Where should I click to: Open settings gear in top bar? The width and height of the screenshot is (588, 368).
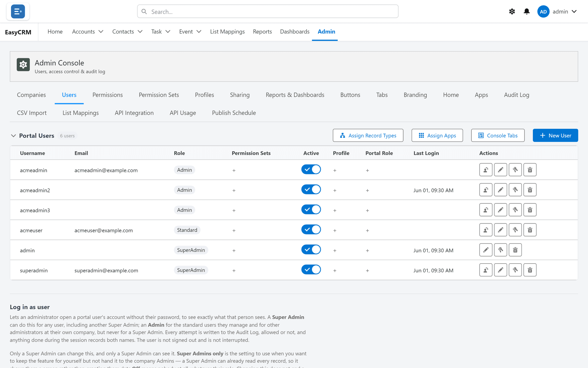pyautogui.click(x=512, y=11)
